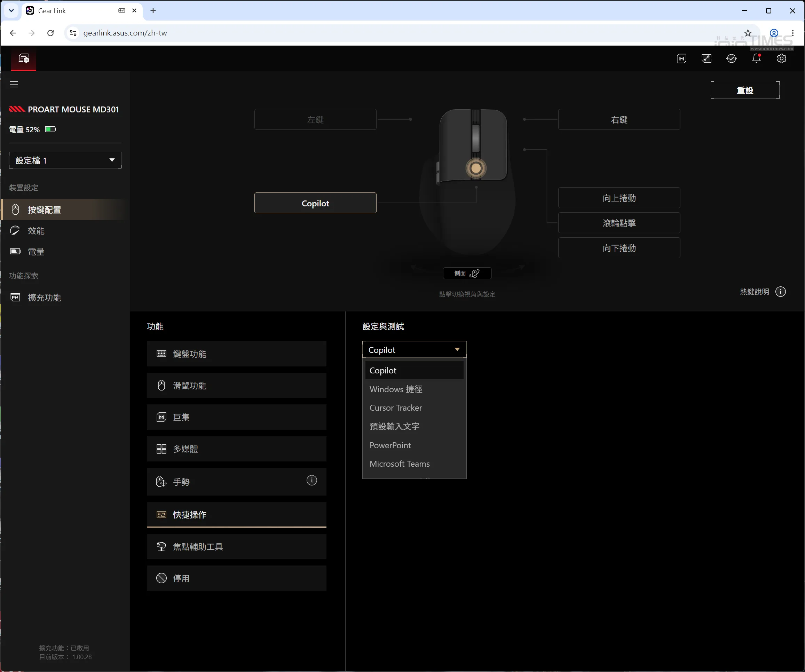This screenshot has height=672, width=805.
Task: Open the notifications bell
Action: (756, 58)
